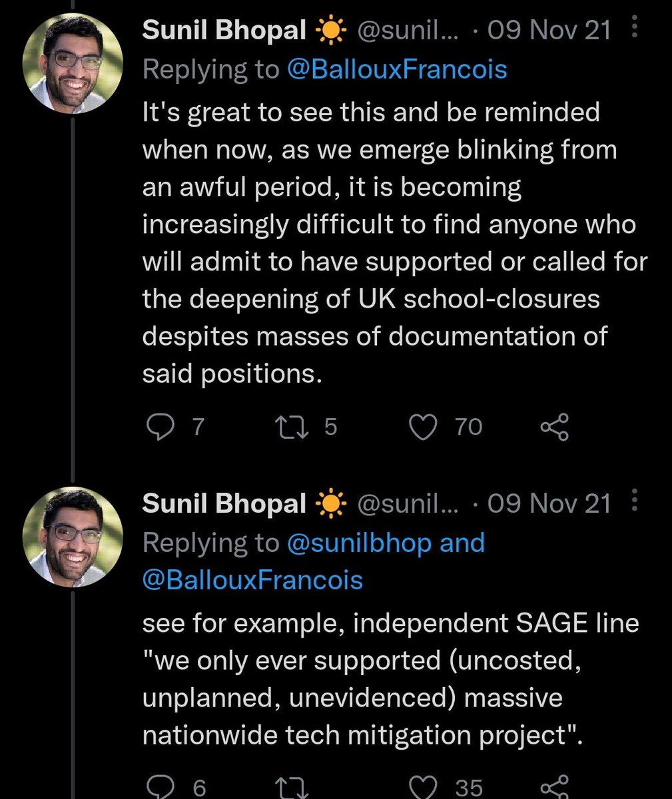Tap share icon on first tweet
This screenshot has width=672, height=799.
tap(554, 427)
